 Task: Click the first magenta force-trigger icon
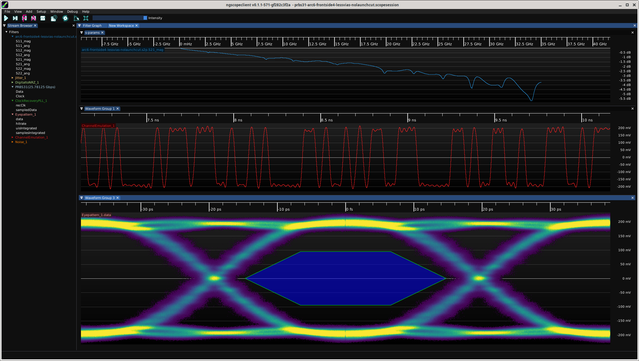pyautogui.click(x=24, y=18)
